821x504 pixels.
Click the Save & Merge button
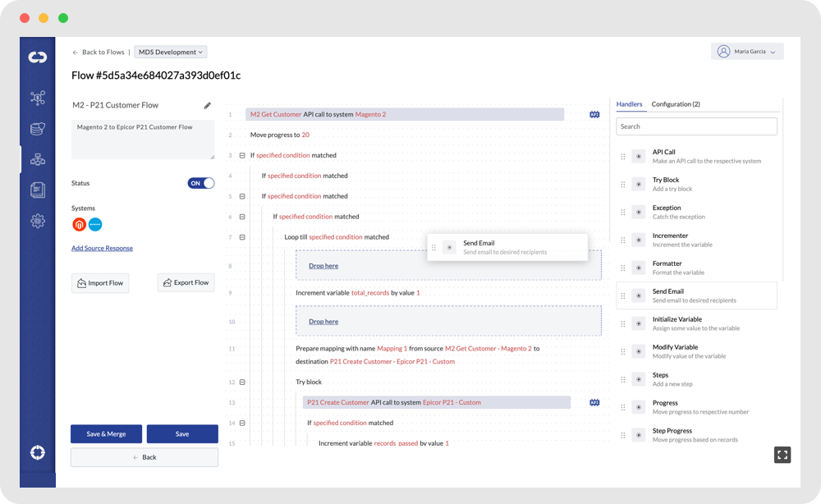tap(106, 433)
